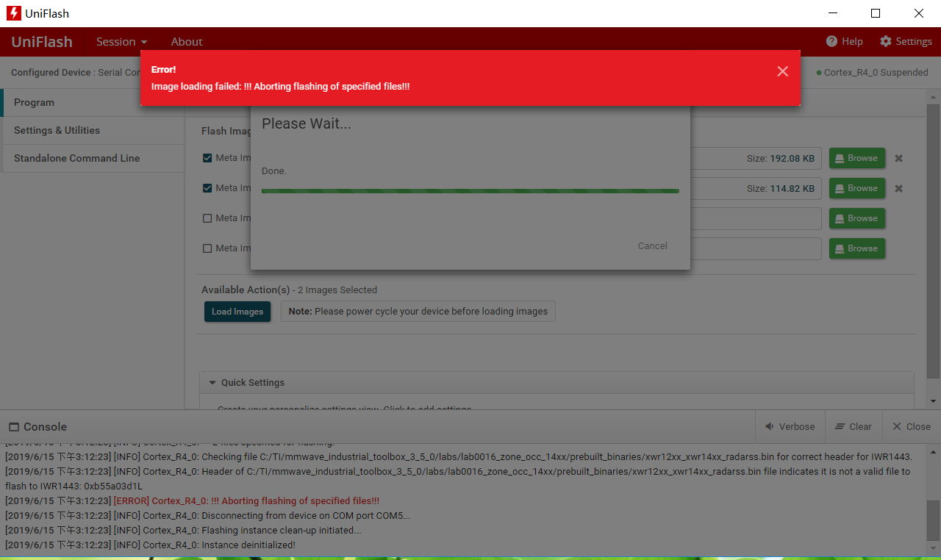Click the '2 Images Selected' text

click(337, 290)
